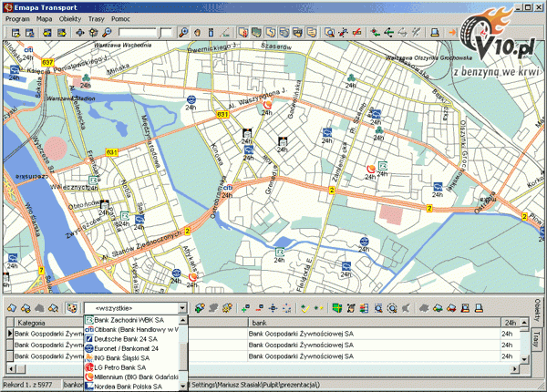Open the <wszystkie> category dropdown arrow

(182, 309)
